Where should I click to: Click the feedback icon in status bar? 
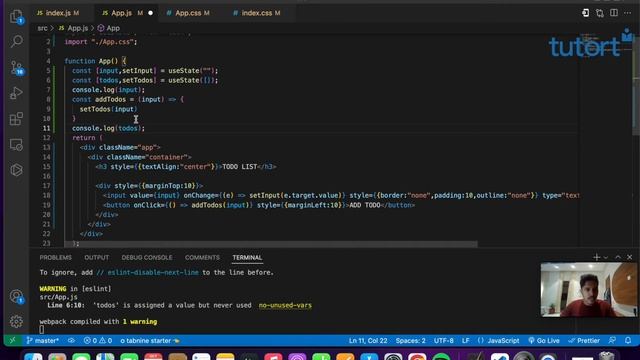pos(612,340)
